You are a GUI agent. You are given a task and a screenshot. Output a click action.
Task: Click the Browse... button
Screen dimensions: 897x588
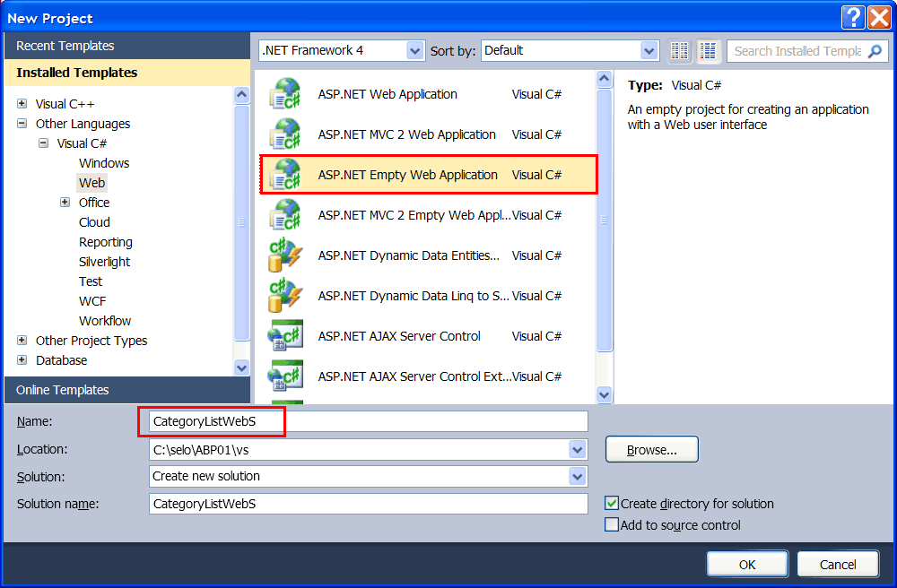[x=651, y=450]
